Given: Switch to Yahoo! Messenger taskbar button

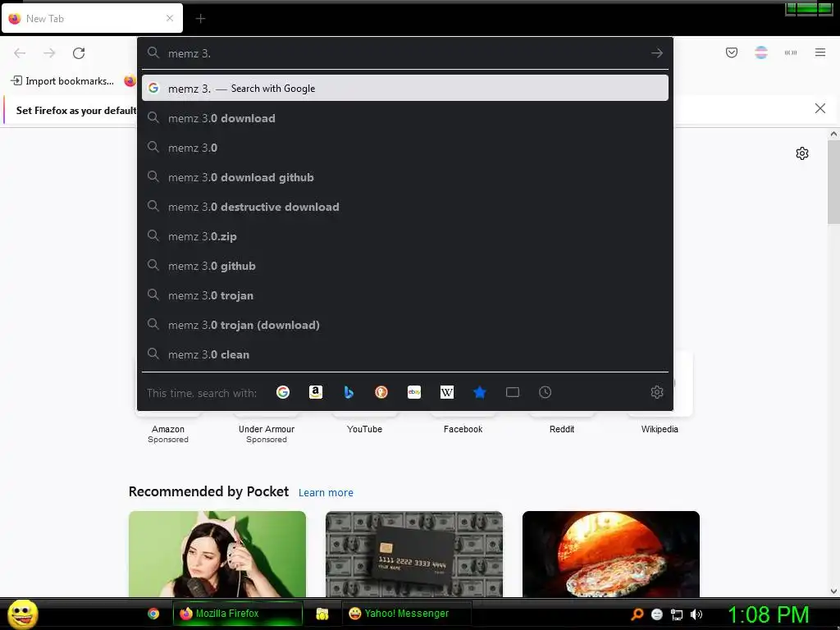Looking at the screenshot, I should [x=407, y=614].
